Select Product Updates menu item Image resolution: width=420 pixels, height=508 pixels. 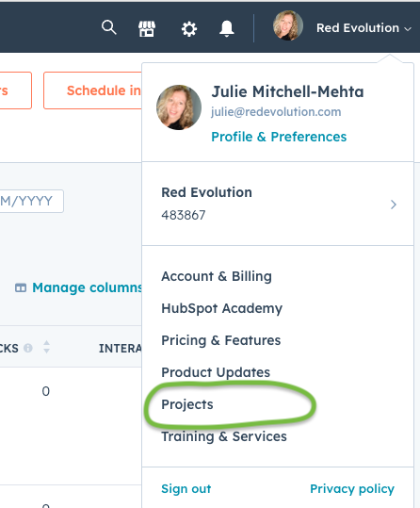[216, 372]
